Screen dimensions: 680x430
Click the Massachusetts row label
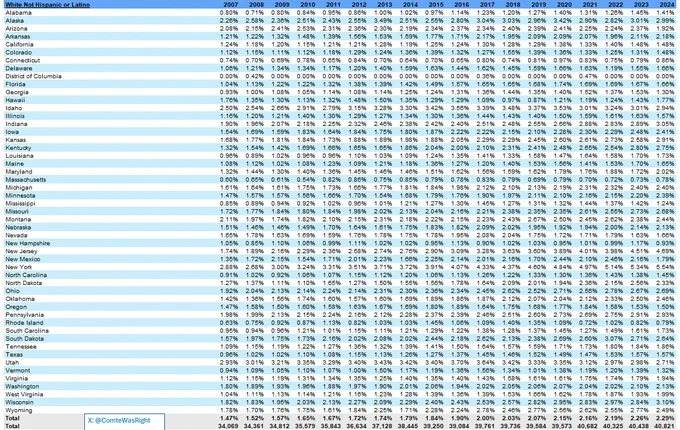tap(26, 179)
